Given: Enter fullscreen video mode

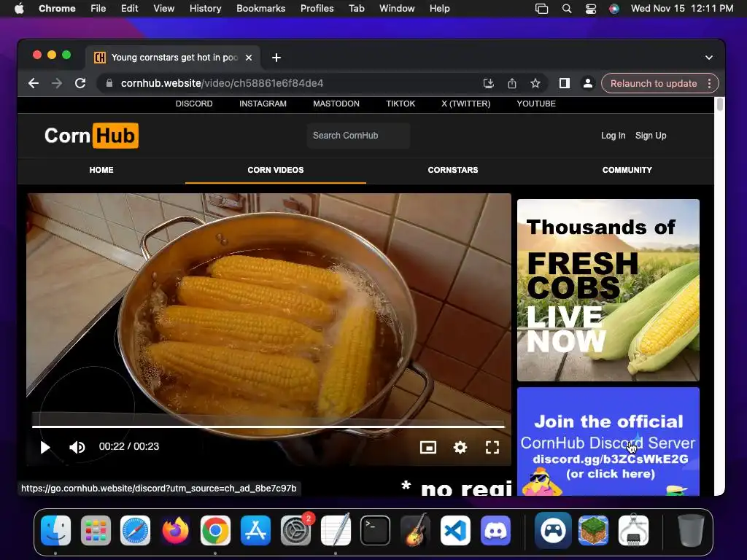Looking at the screenshot, I should point(492,447).
